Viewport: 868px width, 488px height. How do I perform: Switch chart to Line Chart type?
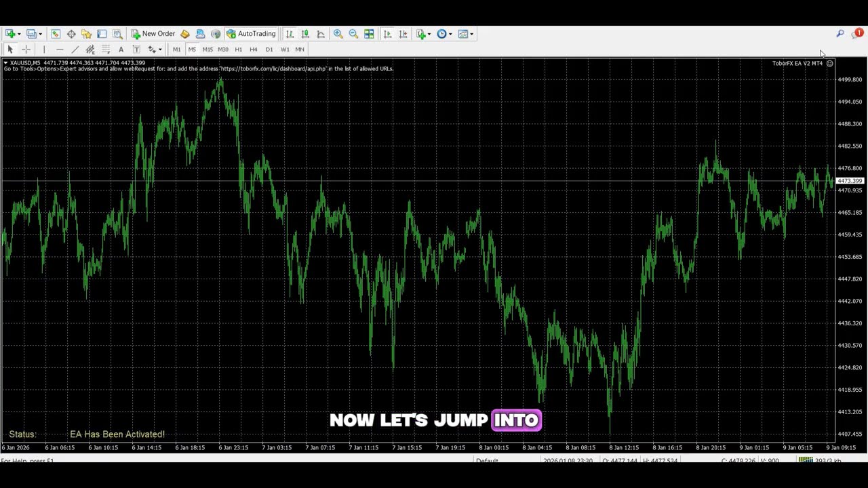pyautogui.click(x=321, y=33)
